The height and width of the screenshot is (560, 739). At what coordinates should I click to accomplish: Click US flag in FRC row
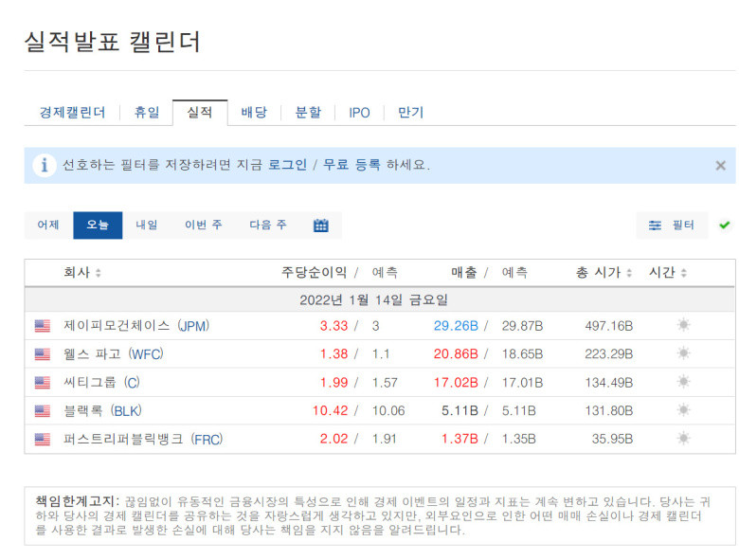(43, 440)
